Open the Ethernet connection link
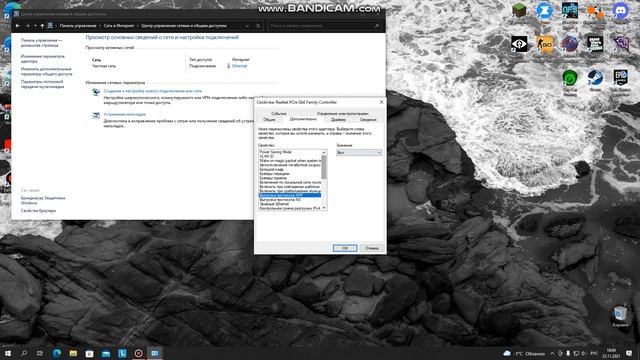Viewport: 640px width, 360px height. click(x=239, y=66)
